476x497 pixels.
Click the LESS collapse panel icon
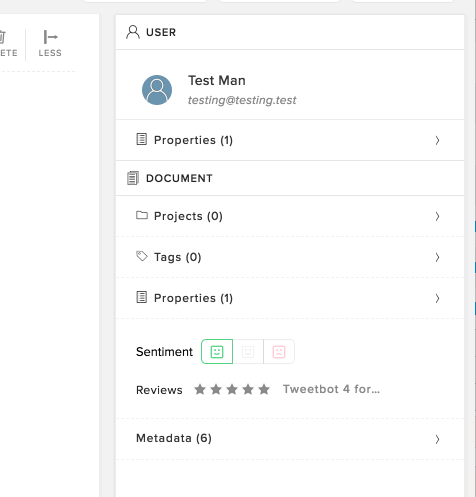[x=50, y=37]
